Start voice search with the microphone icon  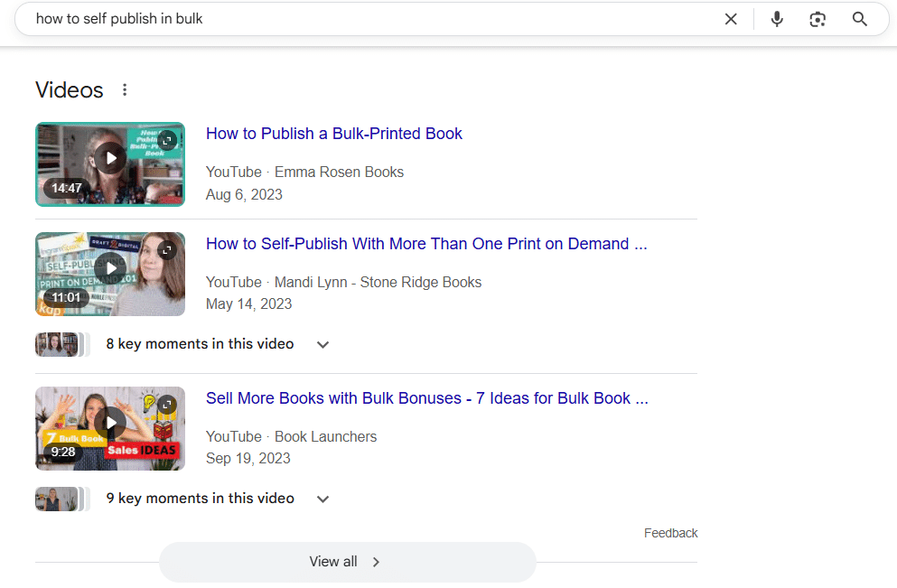(776, 19)
